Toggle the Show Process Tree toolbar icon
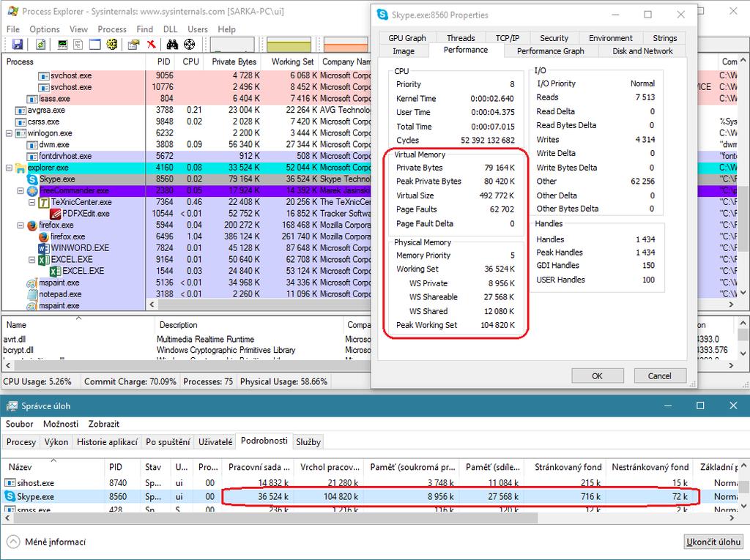Viewport: 750px width, 560px height. [x=78, y=45]
